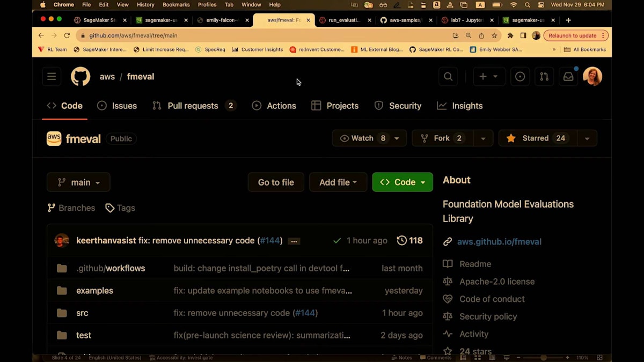Screen dimensions: 644x362
Task: Toggle the Chrome side panel icon
Action: [x=523, y=35]
